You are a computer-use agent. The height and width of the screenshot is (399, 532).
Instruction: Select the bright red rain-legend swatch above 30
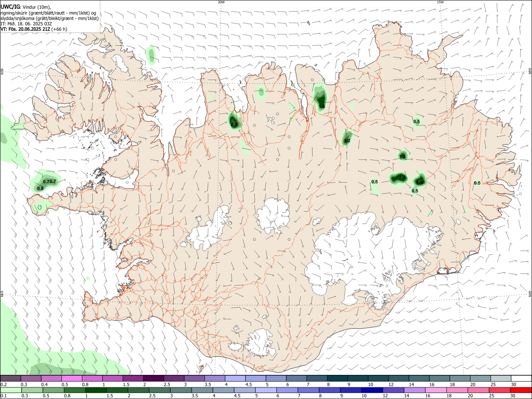(x=521, y=390)
